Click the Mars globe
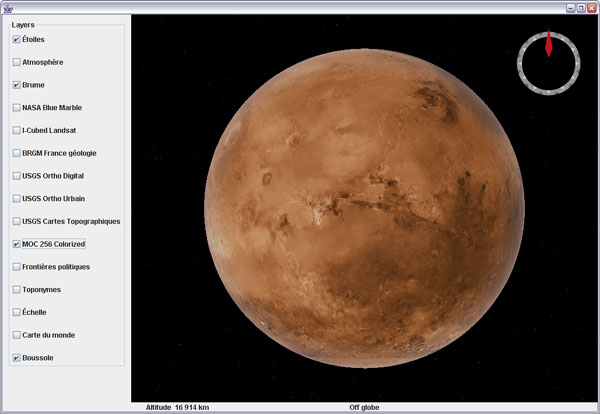 point(364,208)
